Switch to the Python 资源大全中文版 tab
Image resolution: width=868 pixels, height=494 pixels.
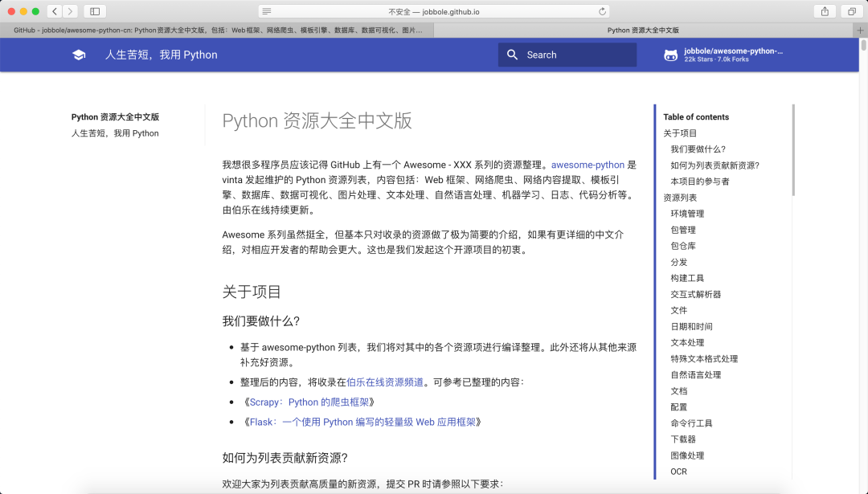[643, 31]
